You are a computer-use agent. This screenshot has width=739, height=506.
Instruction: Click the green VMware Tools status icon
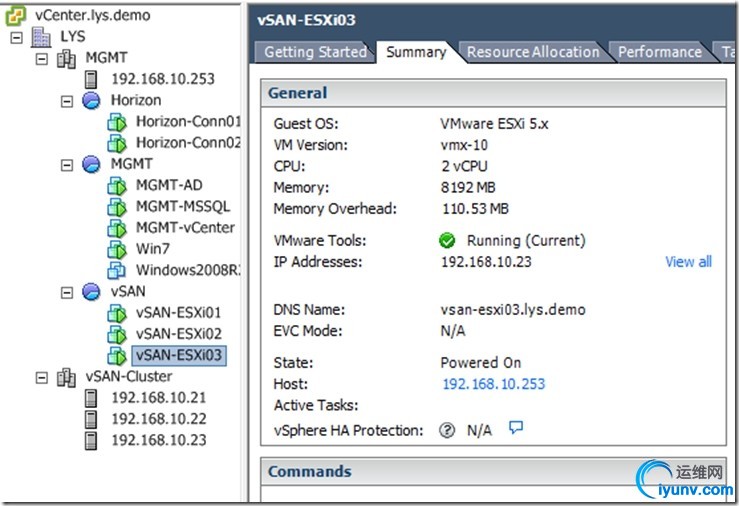click(x=447, y=241)
